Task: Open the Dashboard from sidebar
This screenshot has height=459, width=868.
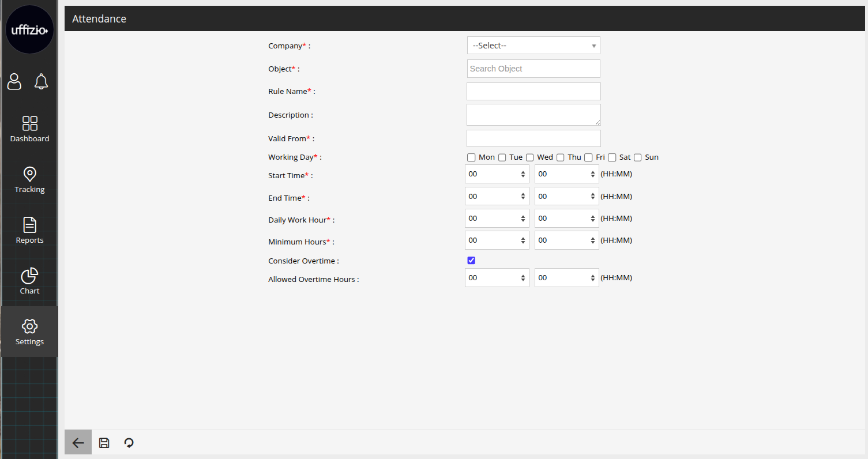Action: (x=29, y=129)
